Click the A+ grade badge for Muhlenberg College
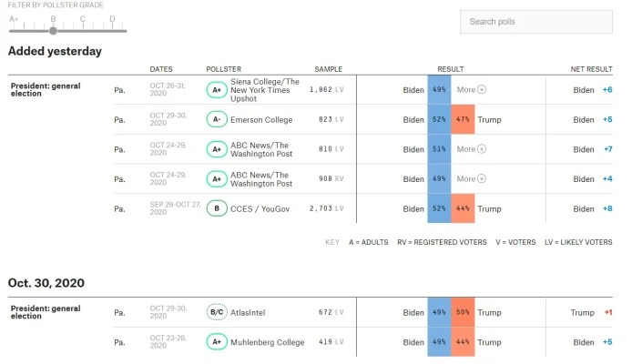Image resolution: width=642 pixels, height=364 pixels. [x=217, y=342]
